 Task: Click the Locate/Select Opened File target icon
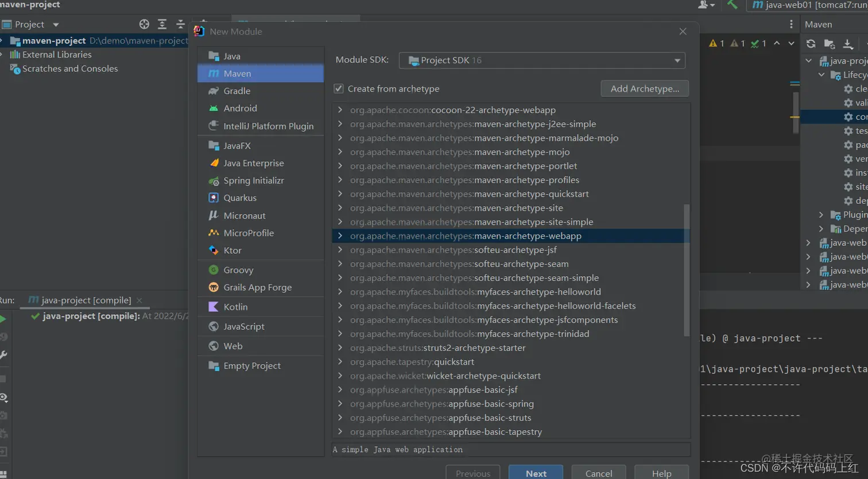coord(144,24)
